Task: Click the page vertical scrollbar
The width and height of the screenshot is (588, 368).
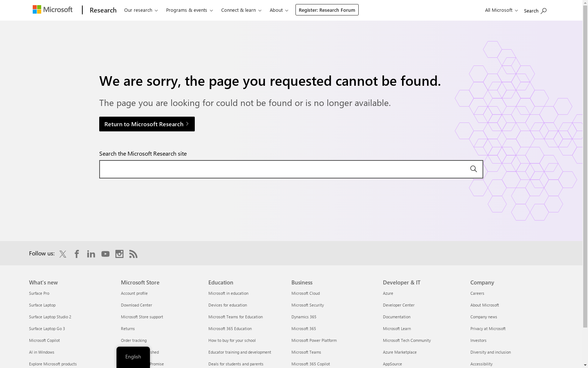Action: pos(585,166)
